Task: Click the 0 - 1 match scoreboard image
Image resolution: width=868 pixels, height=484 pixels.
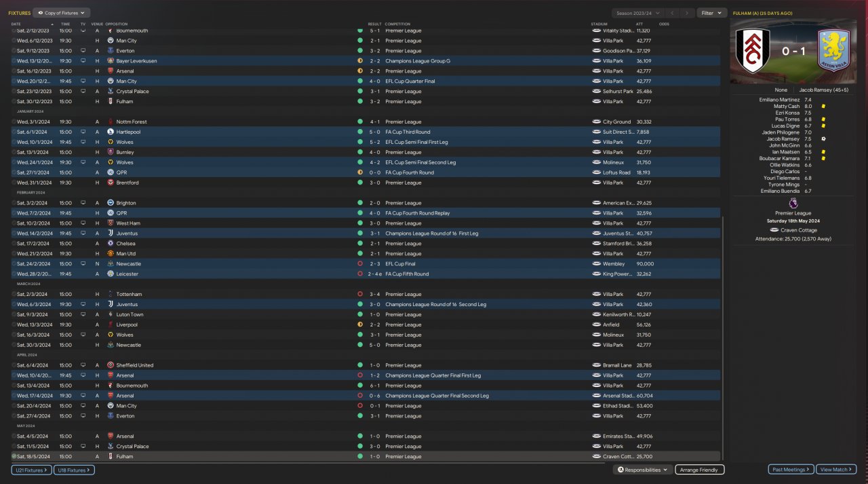Action: pyautogui.click(x=793, y=52)
